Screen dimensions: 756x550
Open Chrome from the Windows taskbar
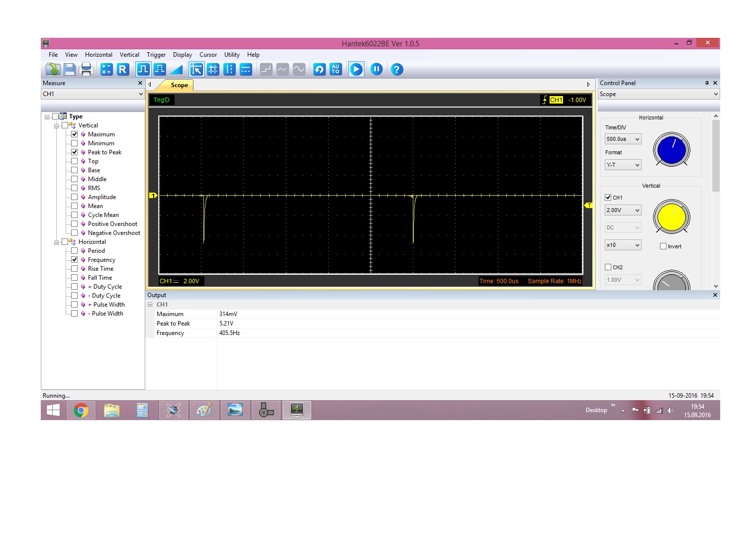tap(81, 411)
